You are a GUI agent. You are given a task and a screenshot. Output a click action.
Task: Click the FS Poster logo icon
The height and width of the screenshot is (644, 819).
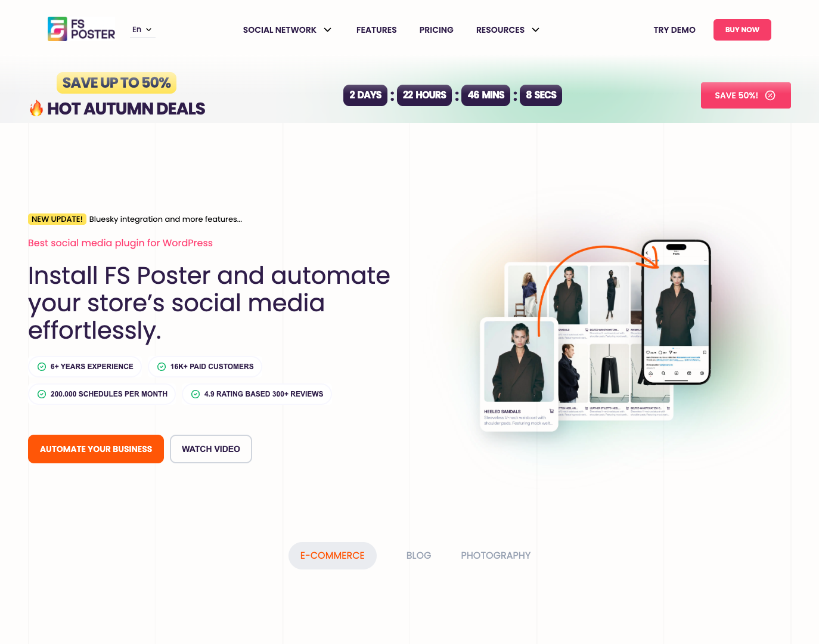(x=57, y=29)
